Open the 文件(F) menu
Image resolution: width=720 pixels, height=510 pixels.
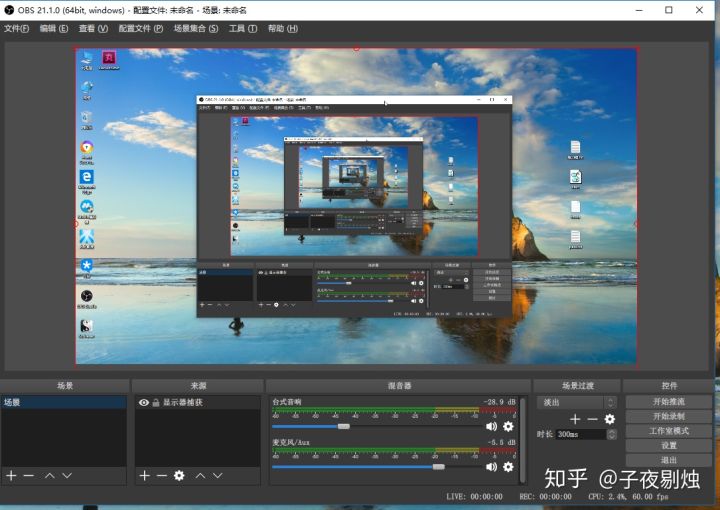click(16, 29)
